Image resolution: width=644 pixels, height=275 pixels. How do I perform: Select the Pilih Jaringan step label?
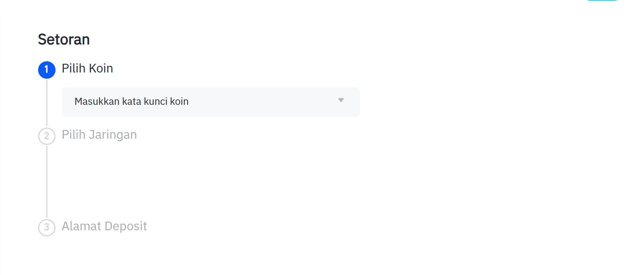click(x=99, y=135)
